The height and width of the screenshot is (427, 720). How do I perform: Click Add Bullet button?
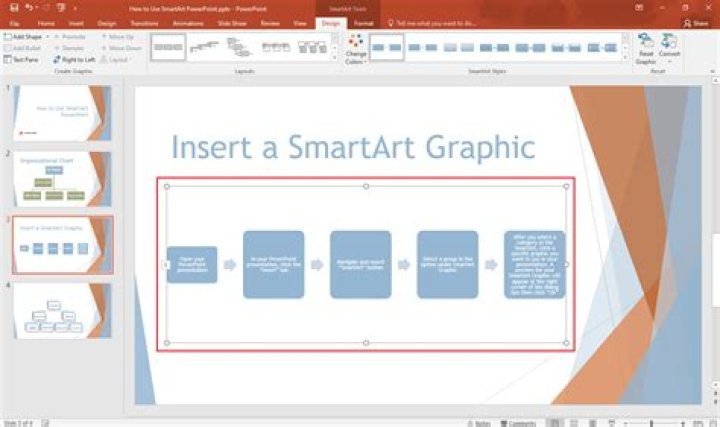pyautogui.click(x=22, y=48)
